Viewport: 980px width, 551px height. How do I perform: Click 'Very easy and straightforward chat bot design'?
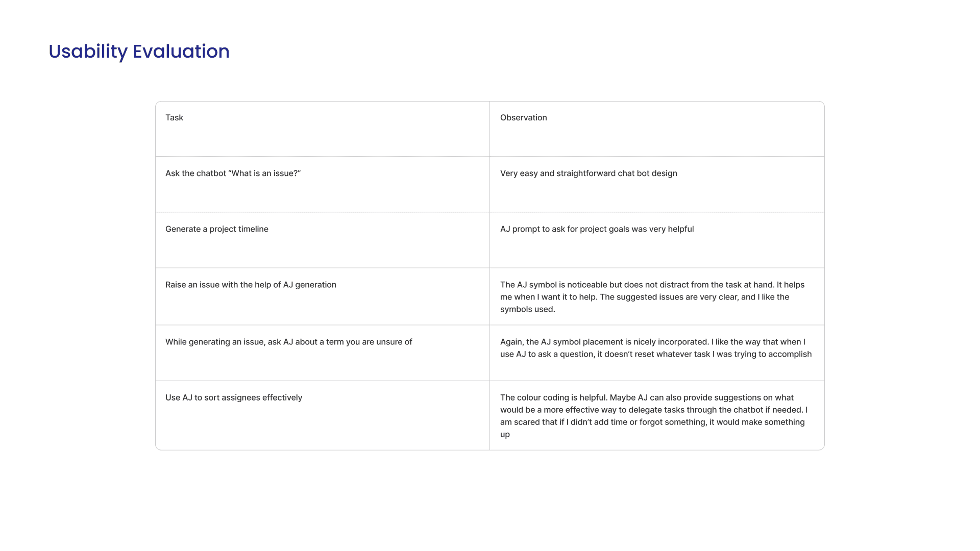[x=589, y=173]
